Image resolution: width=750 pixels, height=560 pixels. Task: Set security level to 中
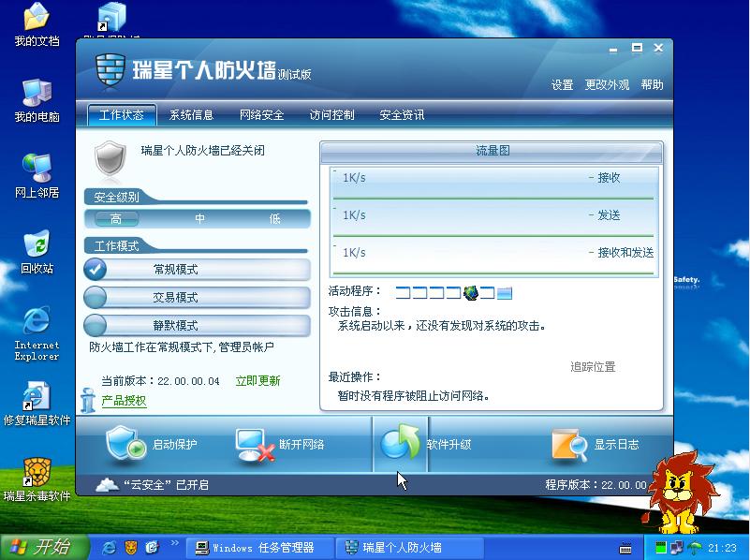[x=200, y=219]
